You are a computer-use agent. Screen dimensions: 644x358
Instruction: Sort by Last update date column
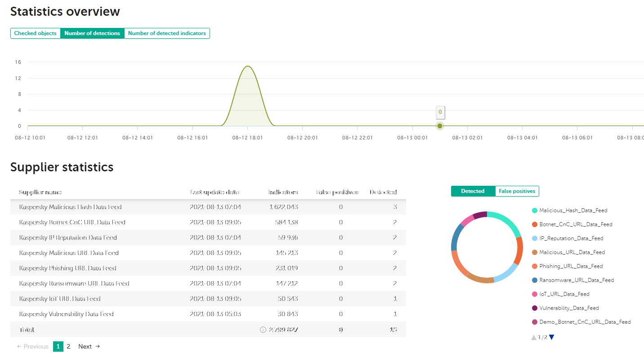pyautogui.click(x=215, y=192)
